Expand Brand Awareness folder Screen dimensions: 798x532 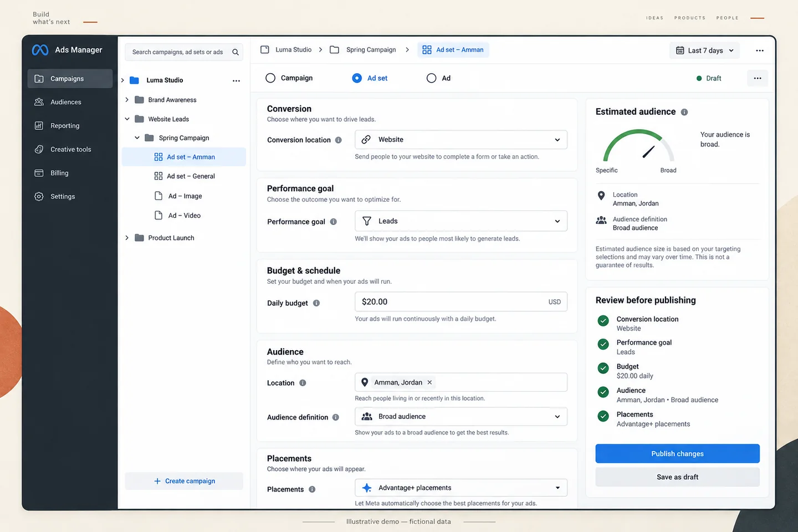tap(127, 100)
